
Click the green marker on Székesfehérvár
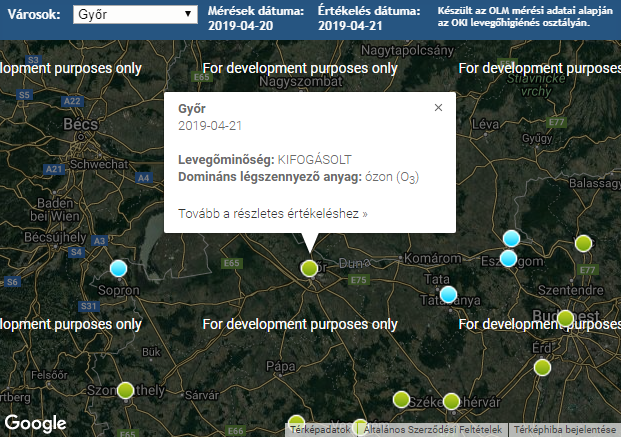coord(451,402)
